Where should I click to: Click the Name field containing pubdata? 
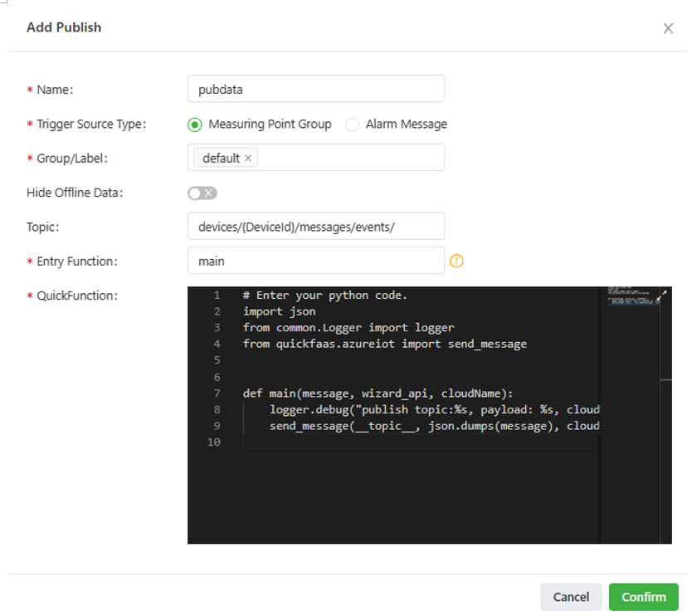[316, 89]
